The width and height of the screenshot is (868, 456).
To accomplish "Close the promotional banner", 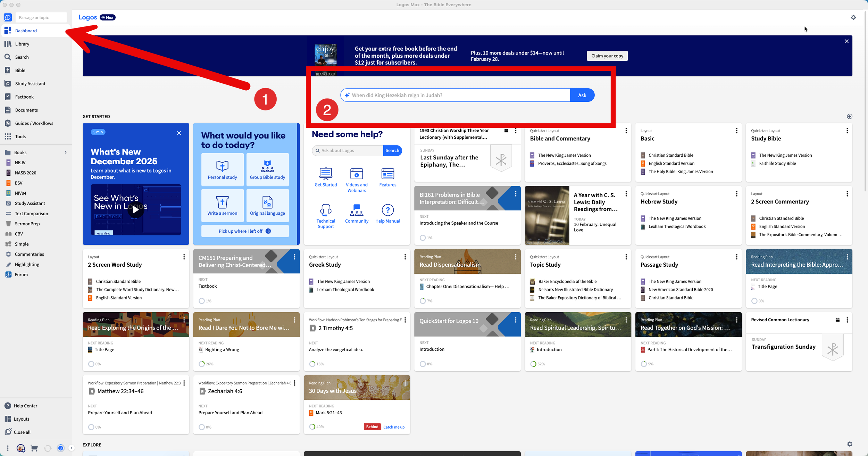I will [846, 41].
